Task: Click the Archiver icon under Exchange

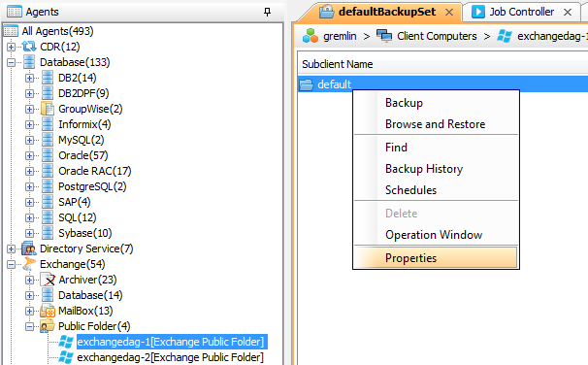Action: 48,280
